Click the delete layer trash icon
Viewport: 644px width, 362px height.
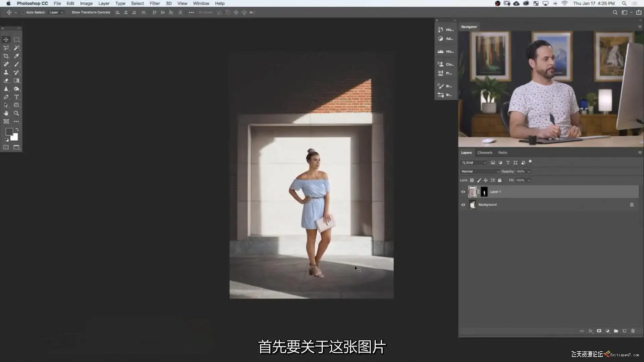tap(633, 331)
